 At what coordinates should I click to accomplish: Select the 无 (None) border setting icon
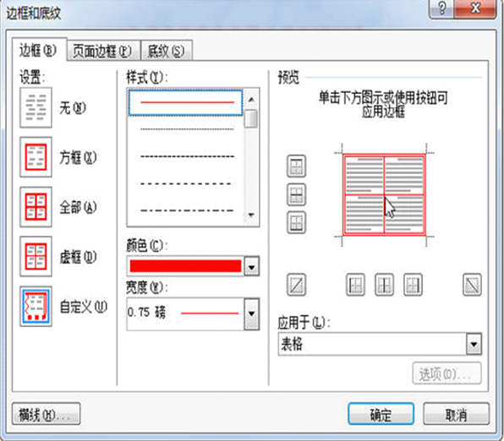(36, 107)
